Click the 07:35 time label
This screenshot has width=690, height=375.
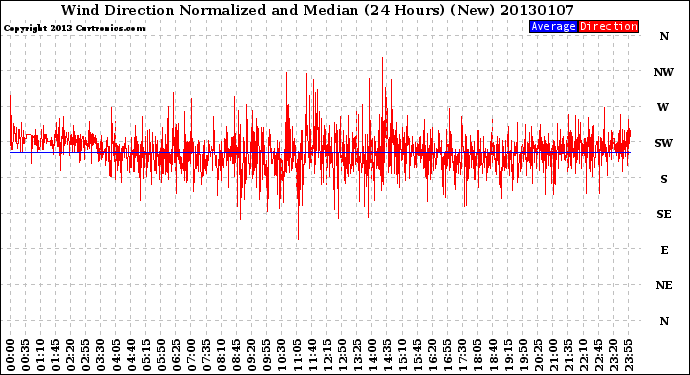(x=206, y=355)
